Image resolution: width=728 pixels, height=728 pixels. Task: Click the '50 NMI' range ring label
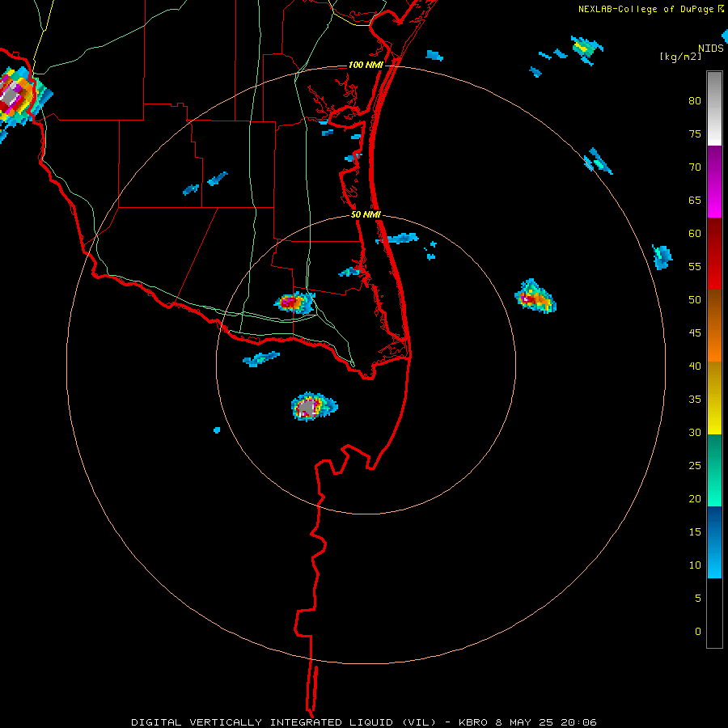click(x=366, y=214)
